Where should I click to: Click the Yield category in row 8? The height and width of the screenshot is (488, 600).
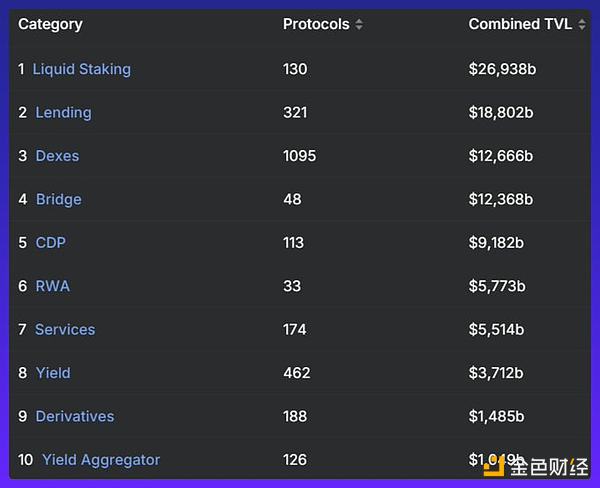(53, 373)
